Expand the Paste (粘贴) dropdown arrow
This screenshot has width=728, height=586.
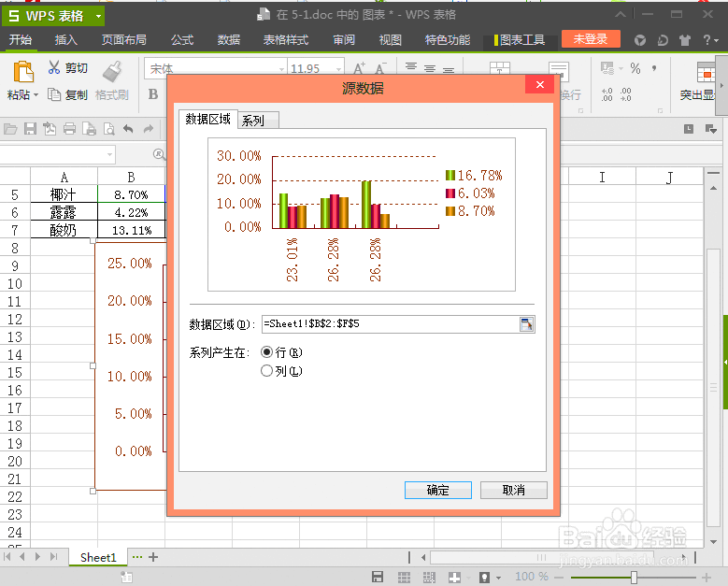pyautogui.click(x=36, y=95)
